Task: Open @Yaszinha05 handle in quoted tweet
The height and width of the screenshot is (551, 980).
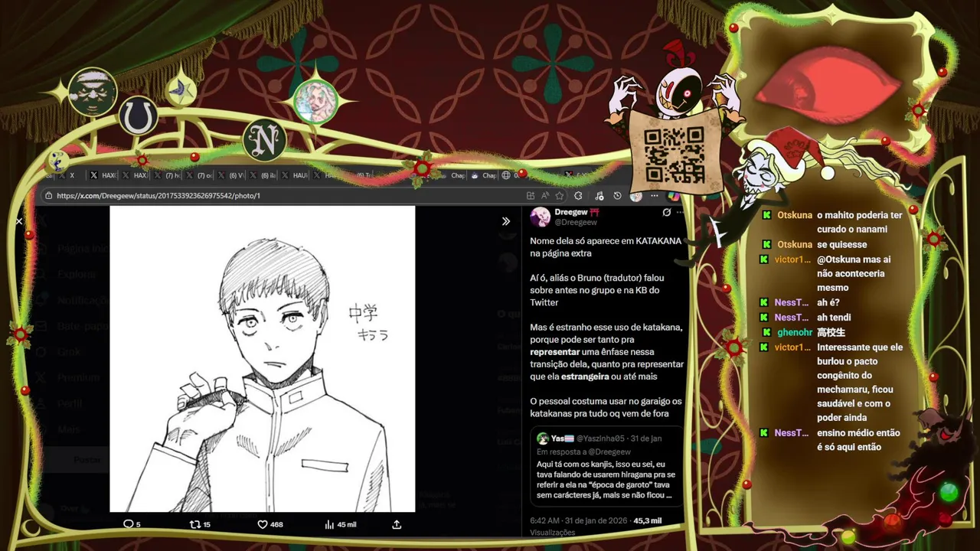Action: (x=600, y=439)
